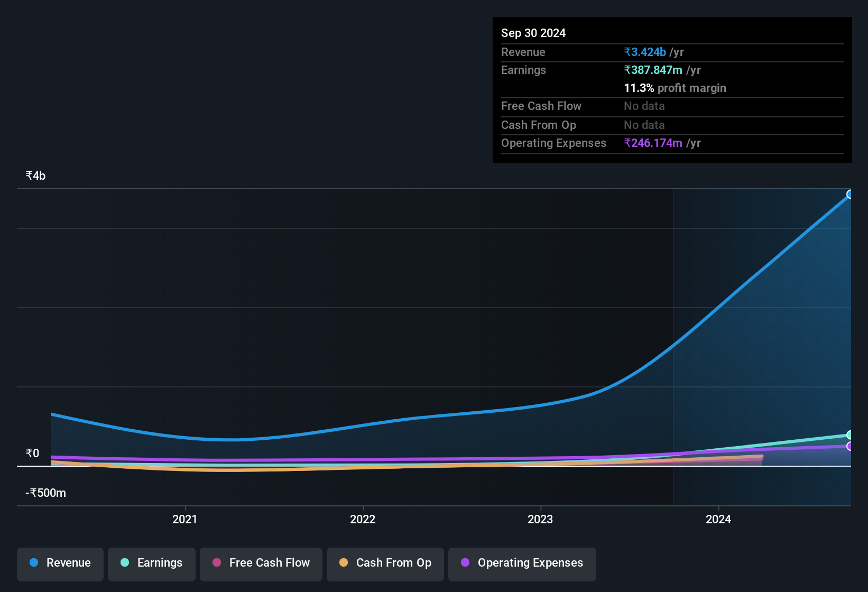The width and height of the screenshot is (868, 592).
Task: Click the ₹3.424b revenue value
Action: (644, 52)
